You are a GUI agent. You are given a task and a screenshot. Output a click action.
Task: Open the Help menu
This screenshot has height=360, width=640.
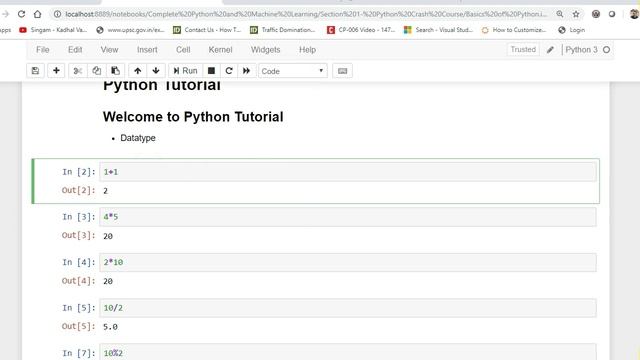(307, 50)
